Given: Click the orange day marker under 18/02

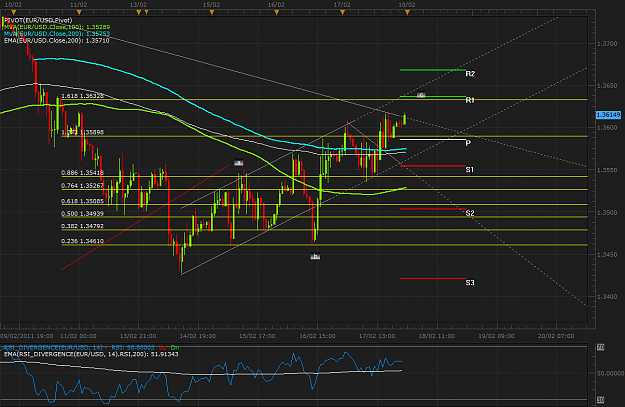Looking at the screenshot, I should point(407,13).
